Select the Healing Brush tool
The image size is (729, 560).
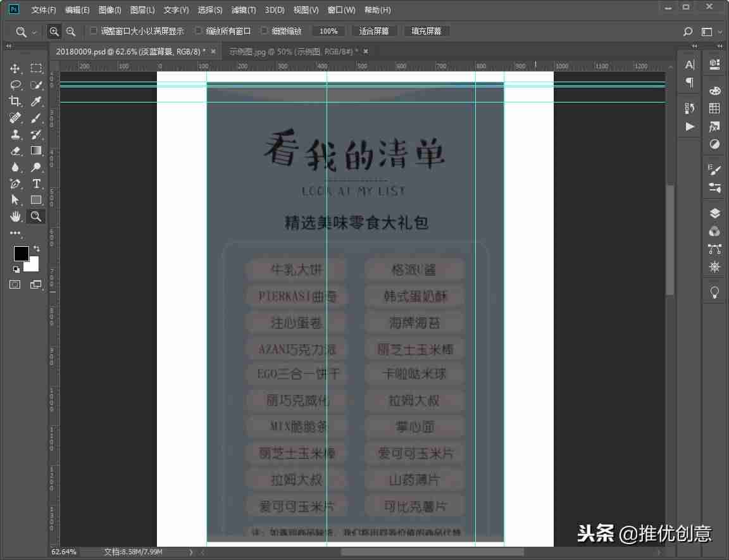pyautogui.click(x=15, y=118)
